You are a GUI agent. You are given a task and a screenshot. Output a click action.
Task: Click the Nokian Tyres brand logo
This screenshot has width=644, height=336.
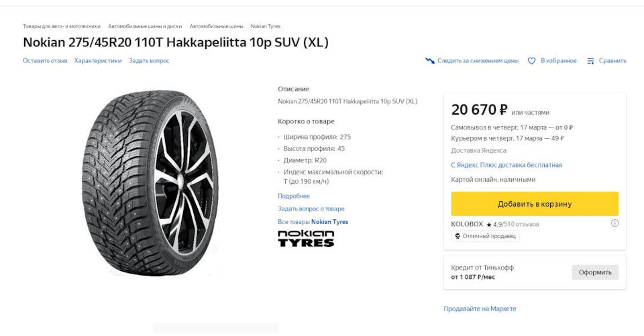pyautogui.click(x=306, y=239)
